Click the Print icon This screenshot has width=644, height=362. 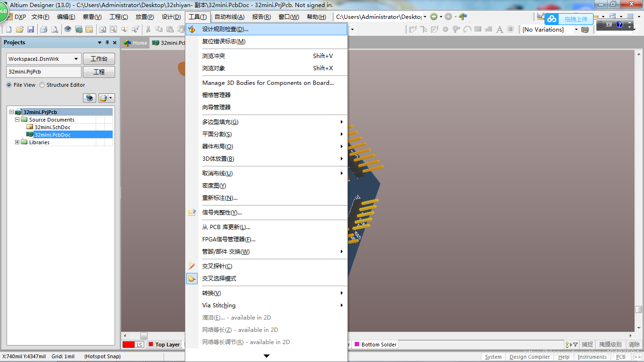(43, 29)
